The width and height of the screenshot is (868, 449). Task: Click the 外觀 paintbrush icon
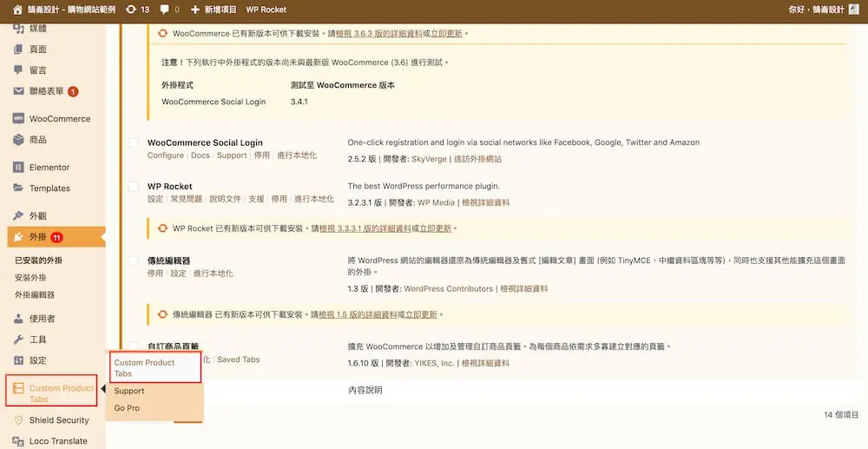(x=18, y=216)
